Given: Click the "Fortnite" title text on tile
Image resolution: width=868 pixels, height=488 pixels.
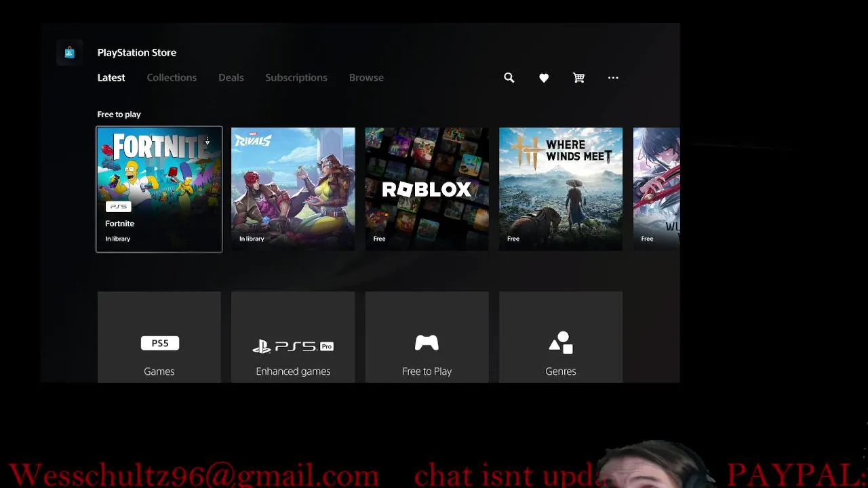Looking at the screenshot, I should (x=120, y=224).
